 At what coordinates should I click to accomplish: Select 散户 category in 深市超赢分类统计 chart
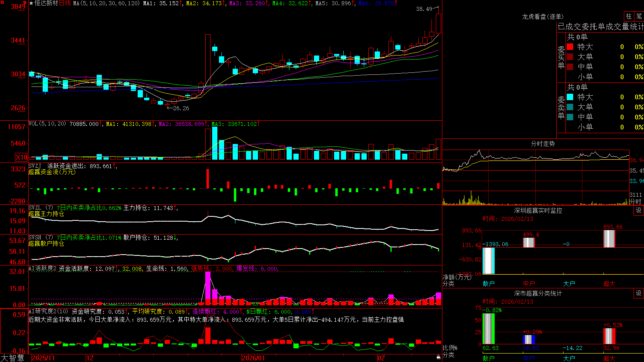489,358
